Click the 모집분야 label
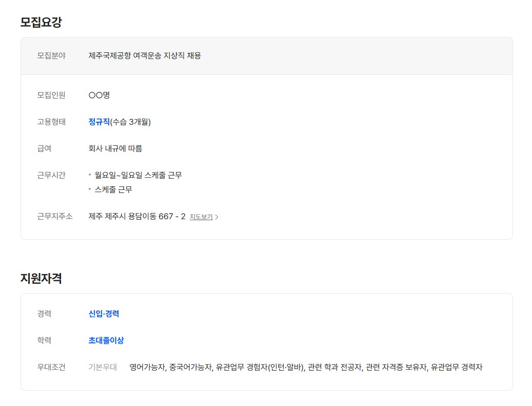This screenshot has height=406, width=532. tap(51, 55)
